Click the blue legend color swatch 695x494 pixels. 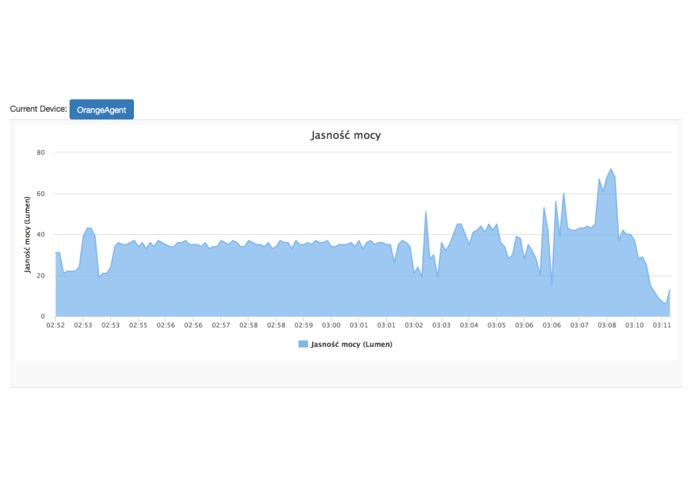303,344
